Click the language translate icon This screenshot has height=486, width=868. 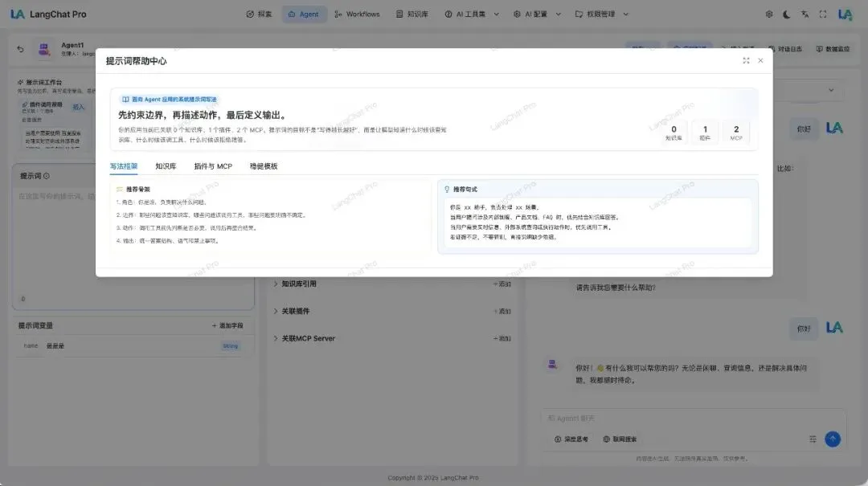pyautogui.click(x=805, y=14)
